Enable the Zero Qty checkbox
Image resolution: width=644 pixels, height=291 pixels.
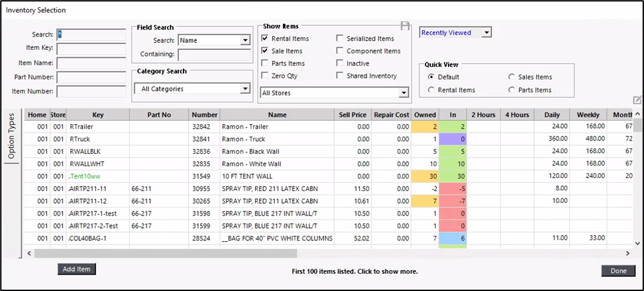(265, 76)
